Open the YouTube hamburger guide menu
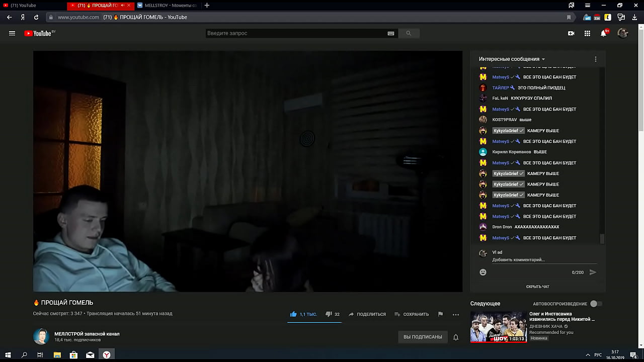 click(12, 33)
